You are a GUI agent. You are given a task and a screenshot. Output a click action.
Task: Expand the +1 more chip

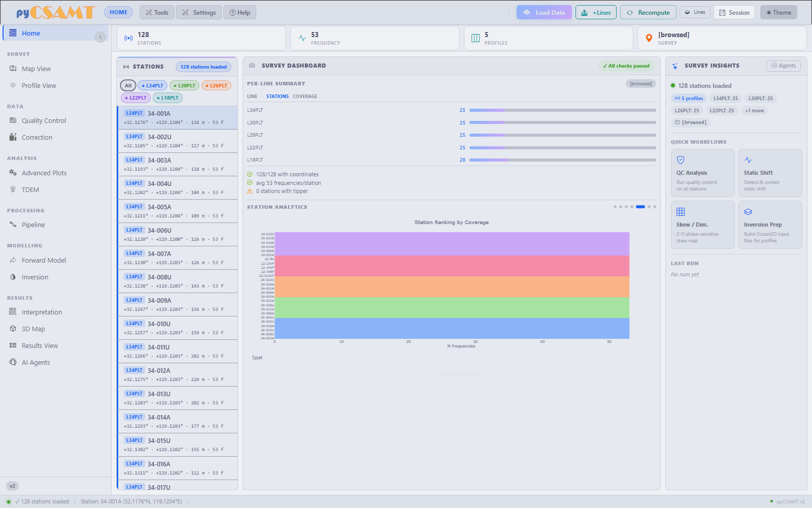pos(754,110)
